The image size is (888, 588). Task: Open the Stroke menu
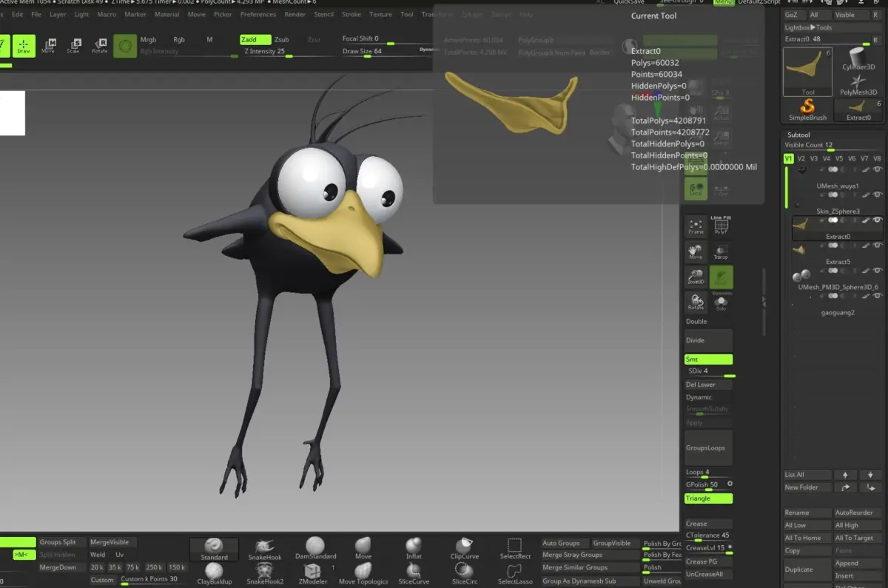[x=351, y=14]
